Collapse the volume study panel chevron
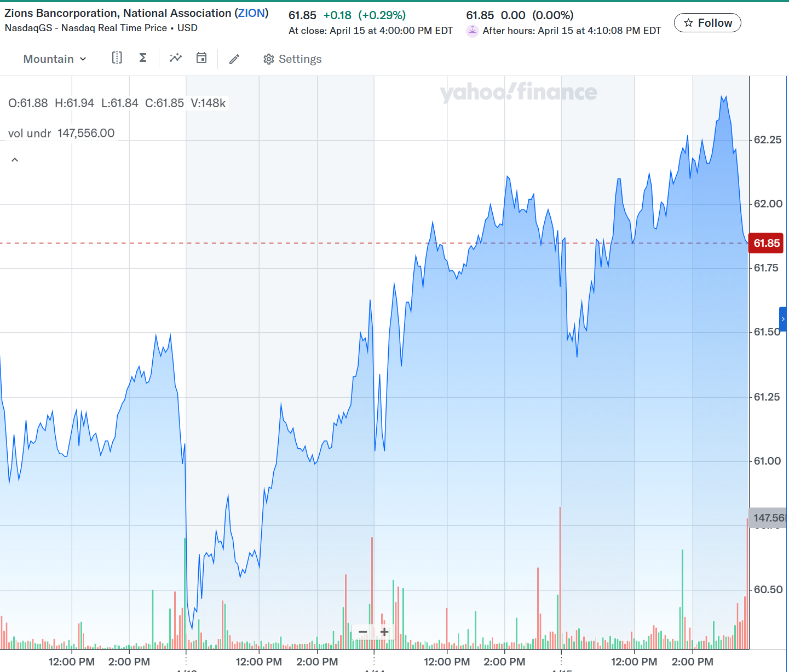 coord(15,160)
